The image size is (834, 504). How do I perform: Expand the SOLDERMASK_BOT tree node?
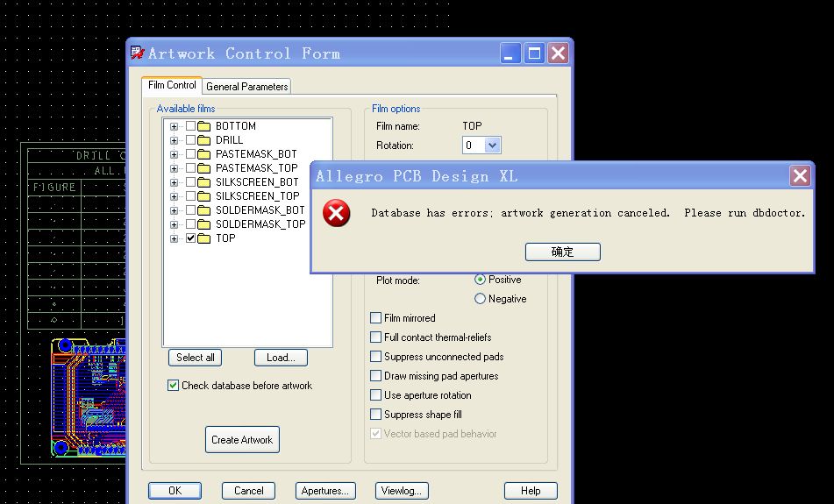coord(174,210)
